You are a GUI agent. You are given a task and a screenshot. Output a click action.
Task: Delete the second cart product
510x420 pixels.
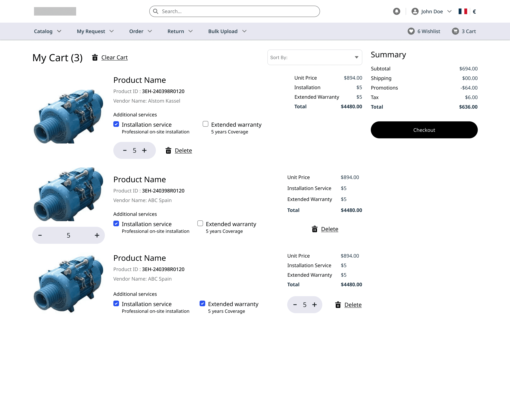tap(330, 229)
